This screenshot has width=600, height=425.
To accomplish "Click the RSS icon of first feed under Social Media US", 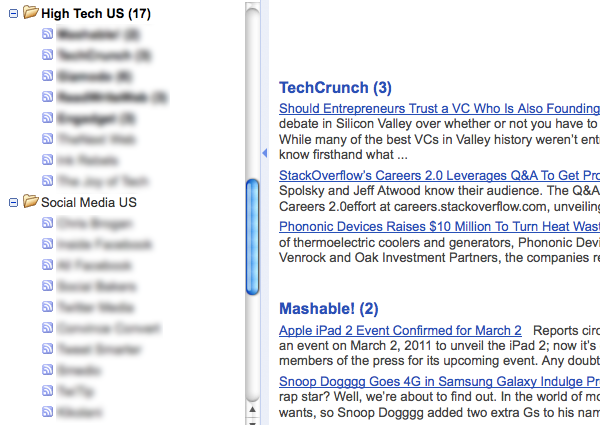I will tap(47, 222).
